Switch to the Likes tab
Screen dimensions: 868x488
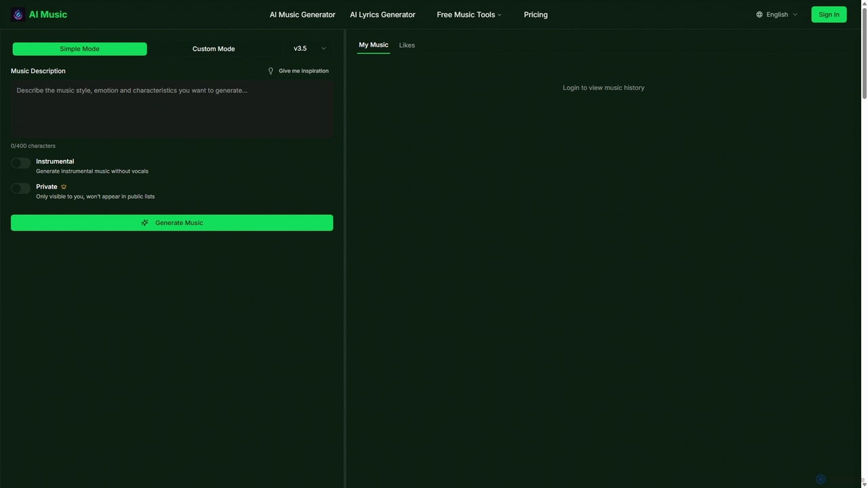(x=407, y=45)
